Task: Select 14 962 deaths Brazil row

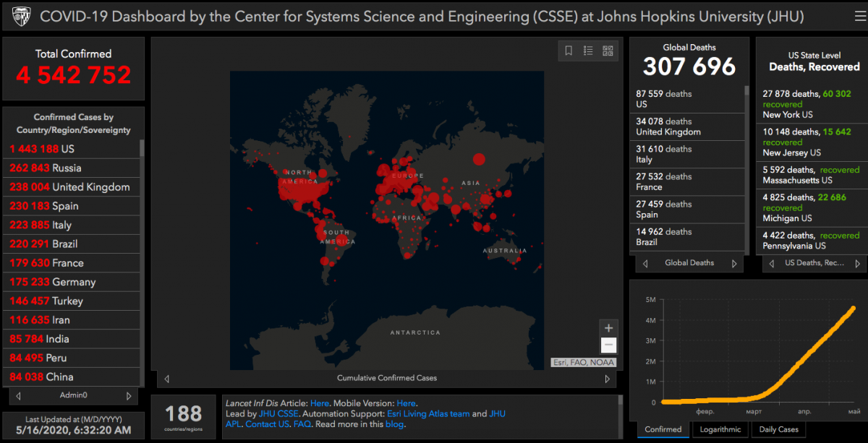Action: (x=687, y=236)
